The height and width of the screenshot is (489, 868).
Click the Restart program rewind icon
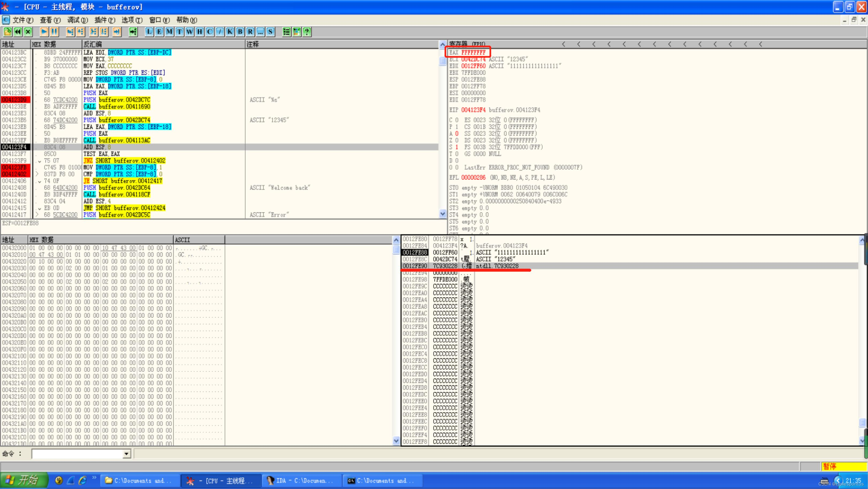point(17,32)
